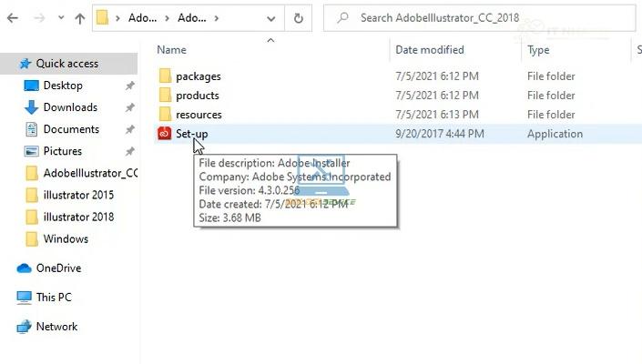The image size is (642, 364).
Task: Open the products folder icon
Action: pos(165,96)
